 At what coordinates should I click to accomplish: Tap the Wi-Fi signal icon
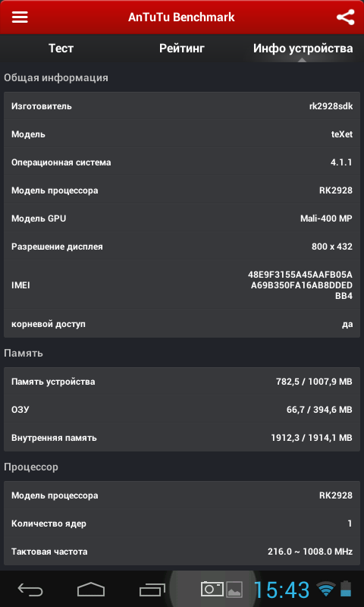tap(326, 590)
